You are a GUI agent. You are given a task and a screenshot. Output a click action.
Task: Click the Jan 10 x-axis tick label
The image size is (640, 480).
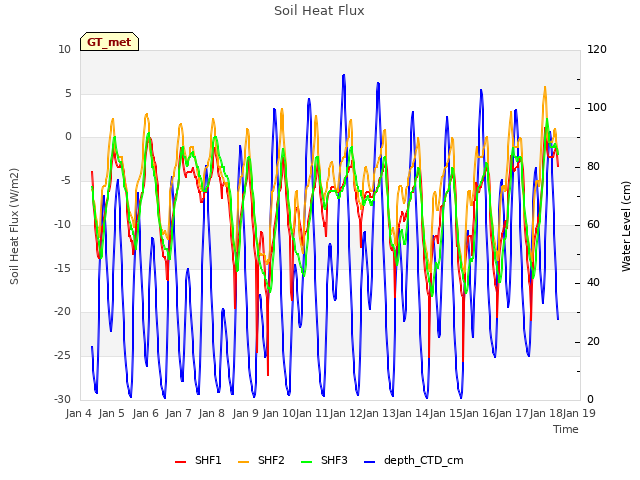tap(278, 413)
